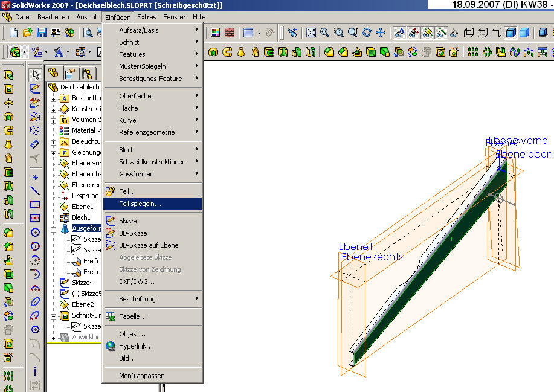Choose Teil spiegeln… from Einfügen menu
This screenshot has width=554, height=392.
pyautogui.click(x=153, y=204)
